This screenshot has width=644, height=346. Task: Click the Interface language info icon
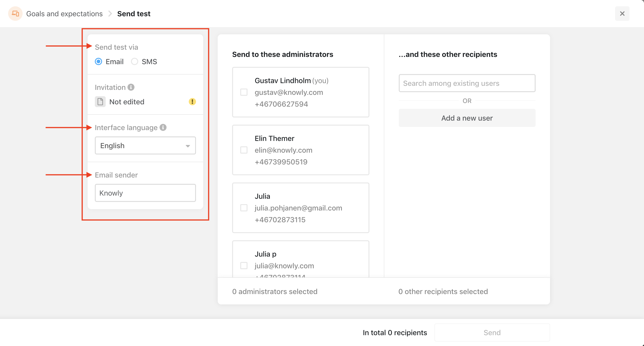163,128
